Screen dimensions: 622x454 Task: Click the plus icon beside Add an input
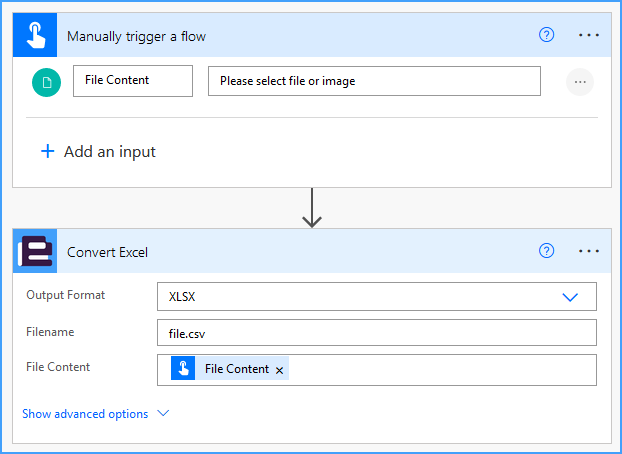(x=48, y=151)
